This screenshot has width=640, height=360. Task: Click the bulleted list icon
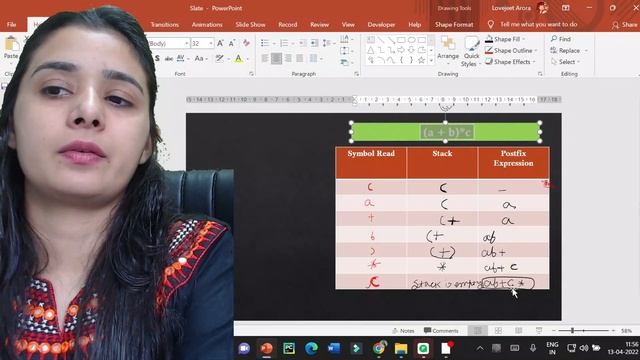265,43
